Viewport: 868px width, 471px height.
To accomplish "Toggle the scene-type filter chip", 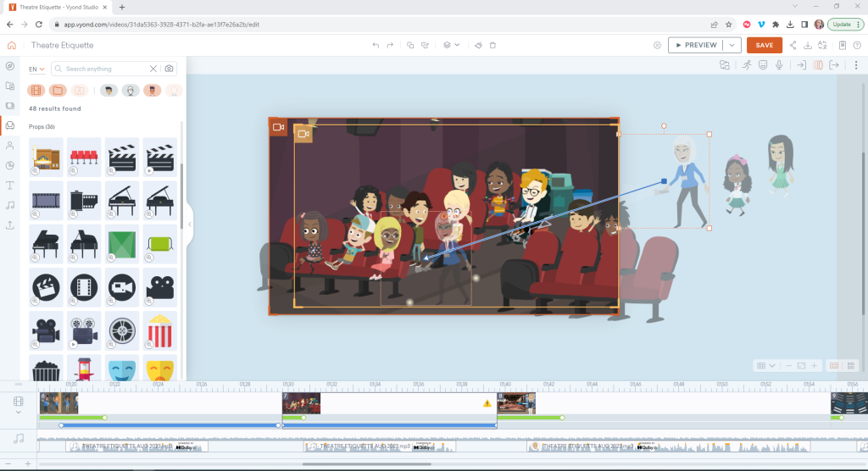I will [36, 91].
